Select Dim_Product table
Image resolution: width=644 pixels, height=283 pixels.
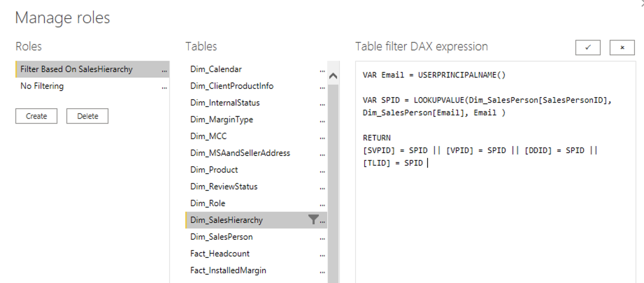(257, 170)
